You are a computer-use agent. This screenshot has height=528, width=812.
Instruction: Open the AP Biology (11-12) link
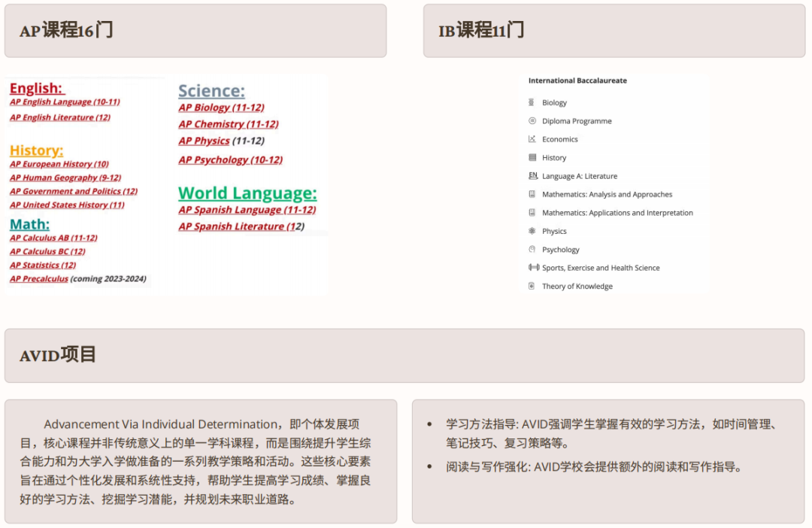(221, 108)
